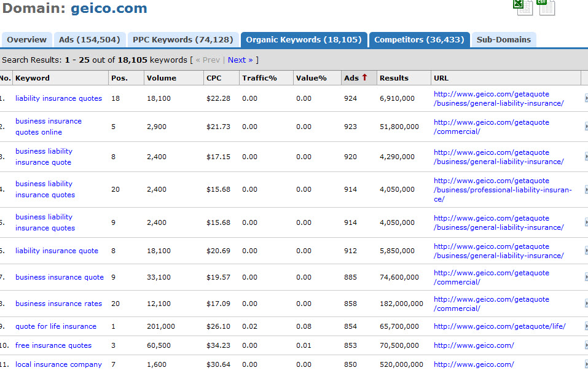Viewport: 588px width, 373px height.
Task: Click the '18,105' total keywords count
Action: coord(132,60)
